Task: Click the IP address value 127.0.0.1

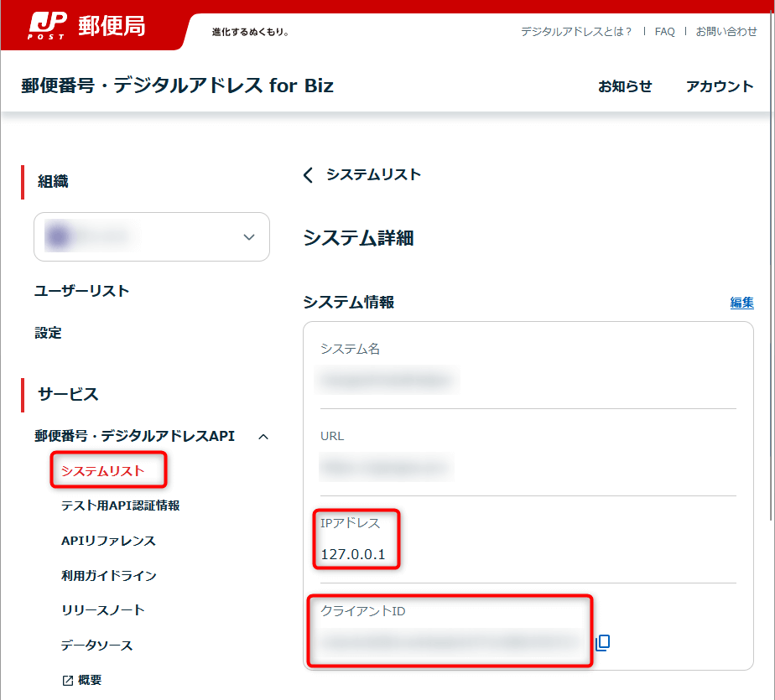Action: (x=353, y=554)
